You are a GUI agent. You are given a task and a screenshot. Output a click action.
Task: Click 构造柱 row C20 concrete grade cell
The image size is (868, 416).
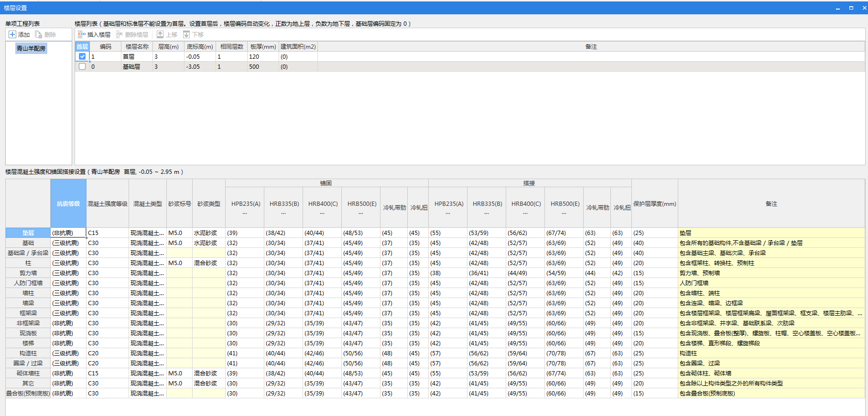pyautogui.click(x=108, y=353)
